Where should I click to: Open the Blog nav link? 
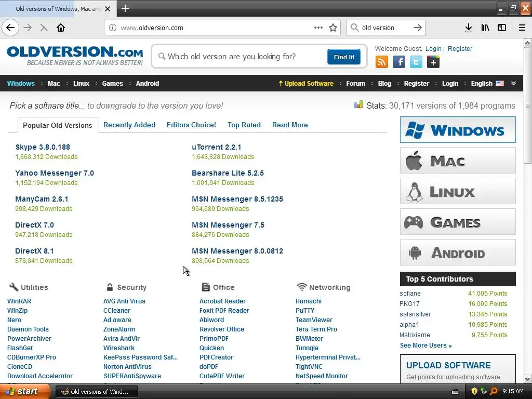tap(385, 84)
